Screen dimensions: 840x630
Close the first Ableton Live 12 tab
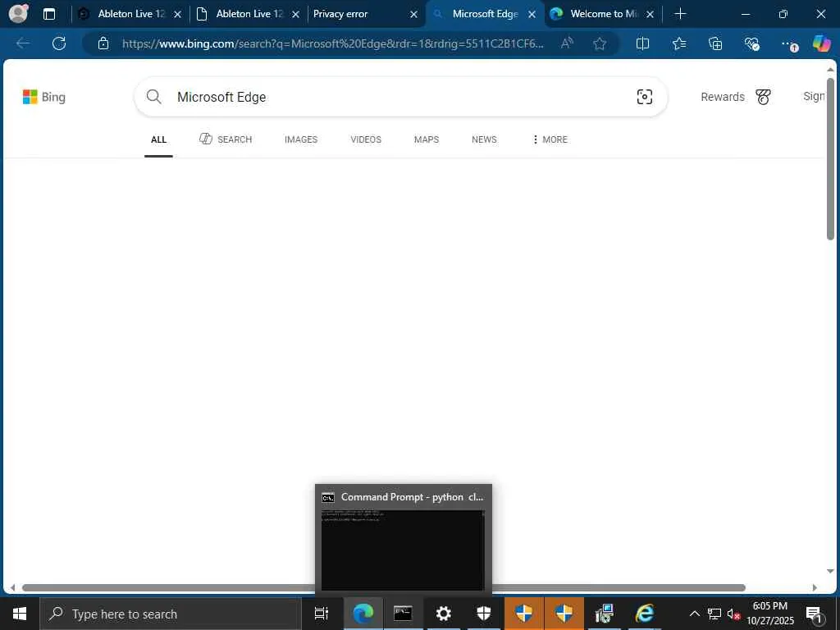click(x=177, y=15)
